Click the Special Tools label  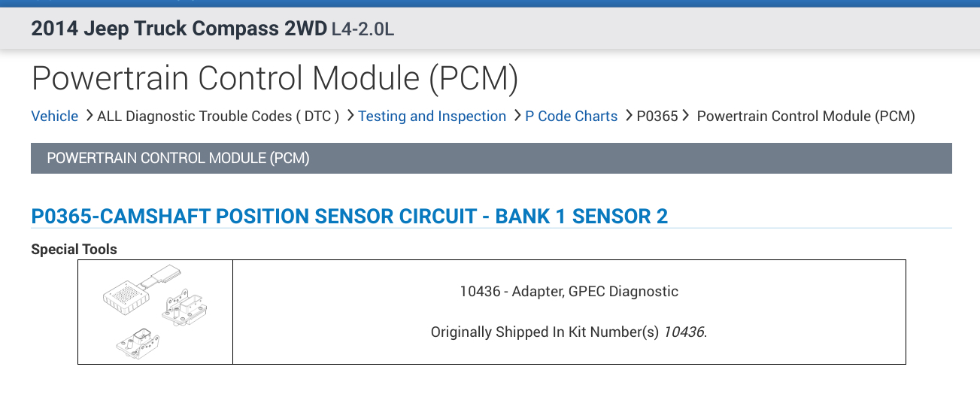pos(74,249)
